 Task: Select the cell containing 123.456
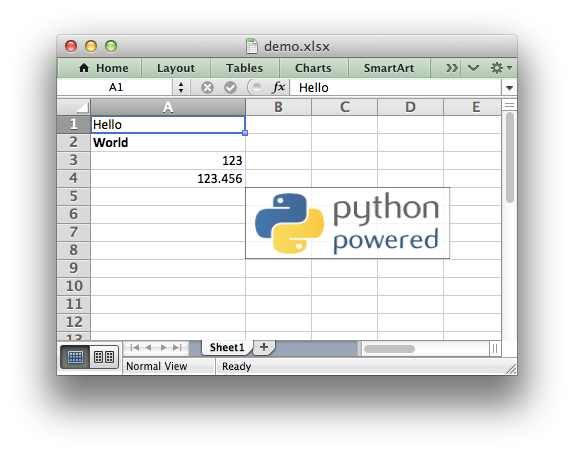click(168, 178)
